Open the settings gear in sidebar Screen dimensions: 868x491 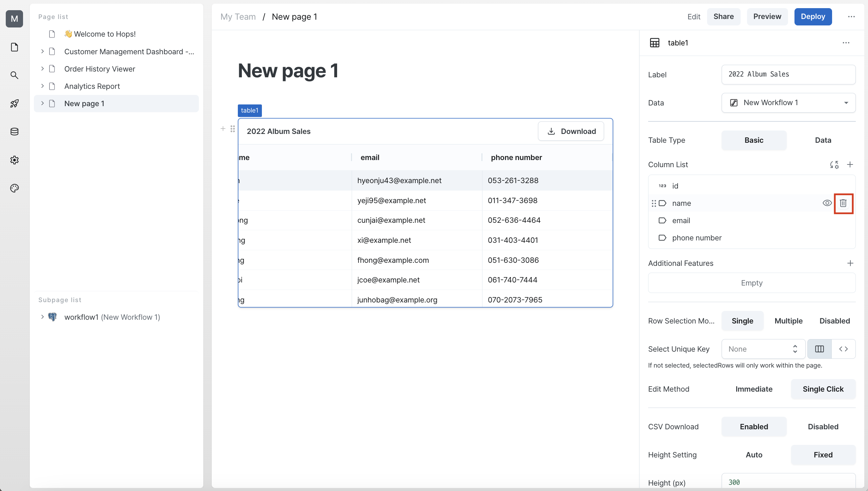14,160
